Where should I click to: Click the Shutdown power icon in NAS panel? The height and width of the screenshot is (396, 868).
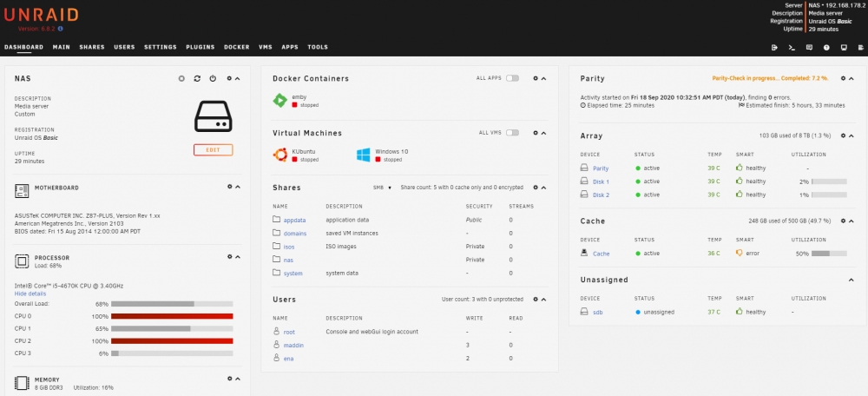pyautogui.click(x=214, y=79)
